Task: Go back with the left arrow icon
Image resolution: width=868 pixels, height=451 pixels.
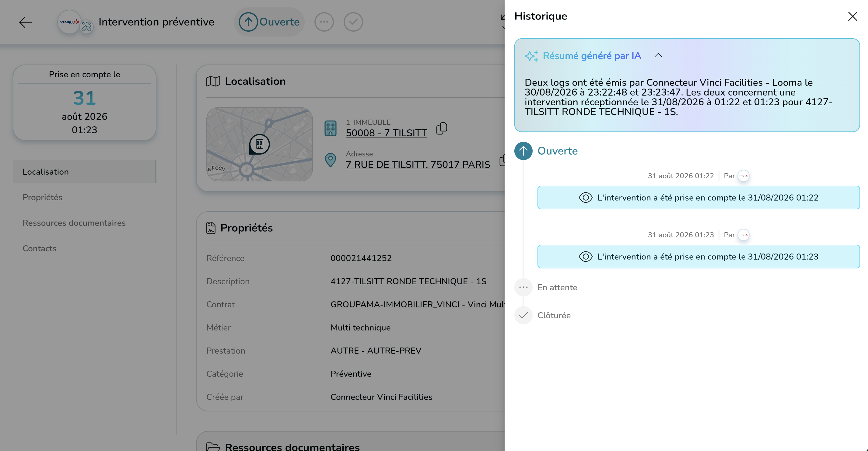Action: pos(25,22)
